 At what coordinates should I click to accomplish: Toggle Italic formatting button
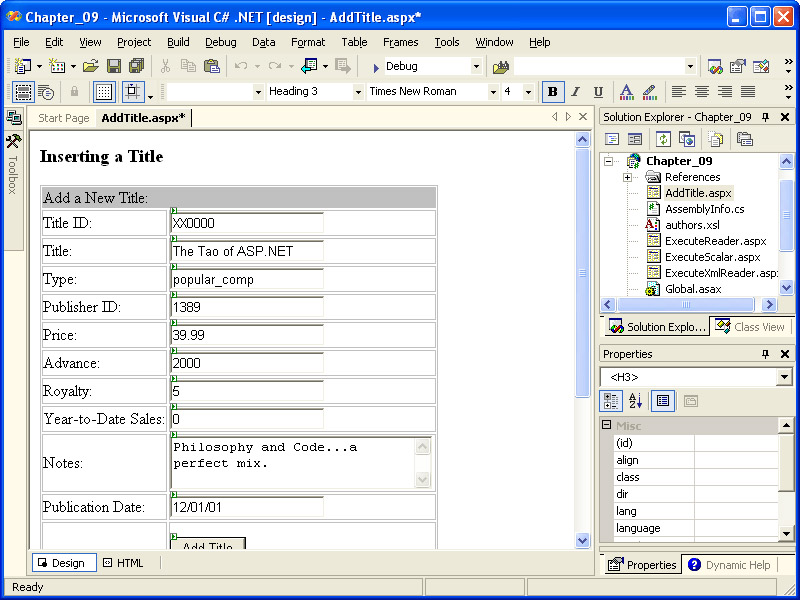tap(575, 92)
